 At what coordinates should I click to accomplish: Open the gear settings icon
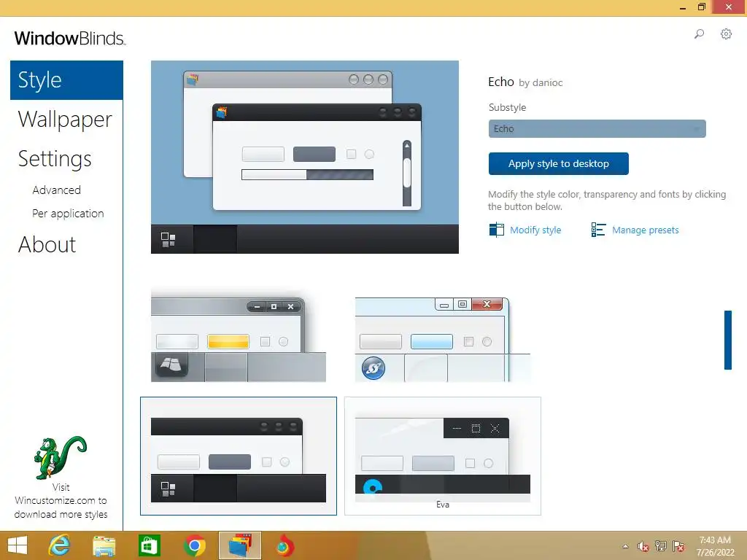click(726, 34)
